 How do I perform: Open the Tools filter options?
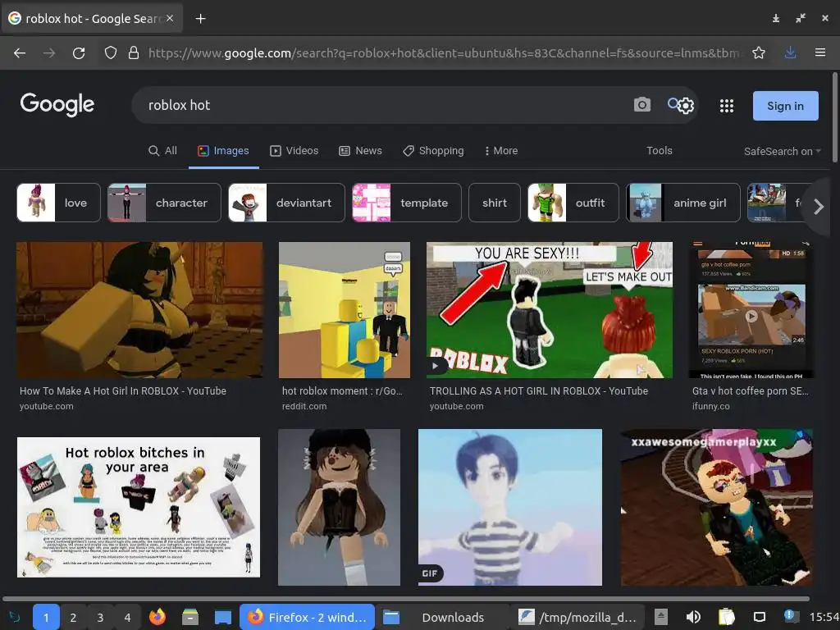tap(659, 151)
